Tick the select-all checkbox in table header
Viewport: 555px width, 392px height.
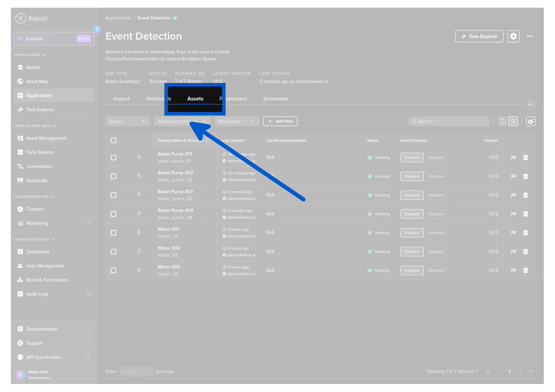(114, 140)
